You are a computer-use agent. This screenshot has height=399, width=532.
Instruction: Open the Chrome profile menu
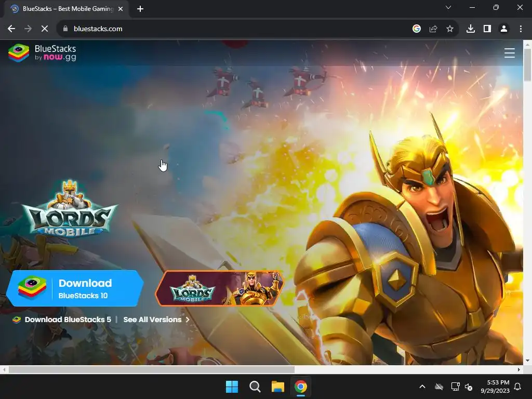pos(504,29)
